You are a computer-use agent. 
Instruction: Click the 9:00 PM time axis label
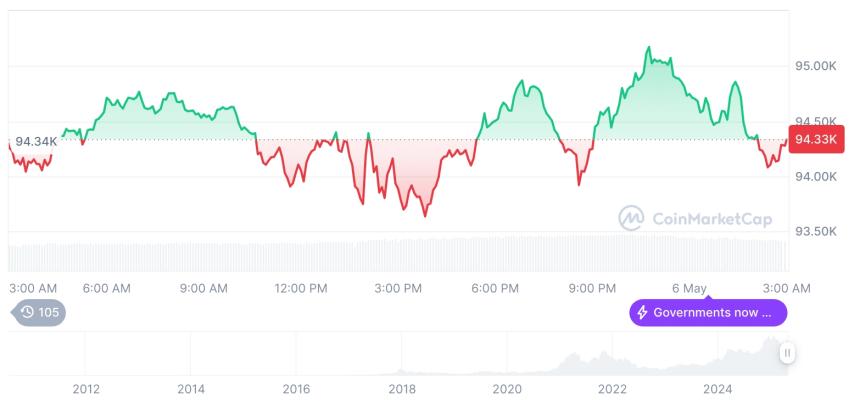coord(592,288)
